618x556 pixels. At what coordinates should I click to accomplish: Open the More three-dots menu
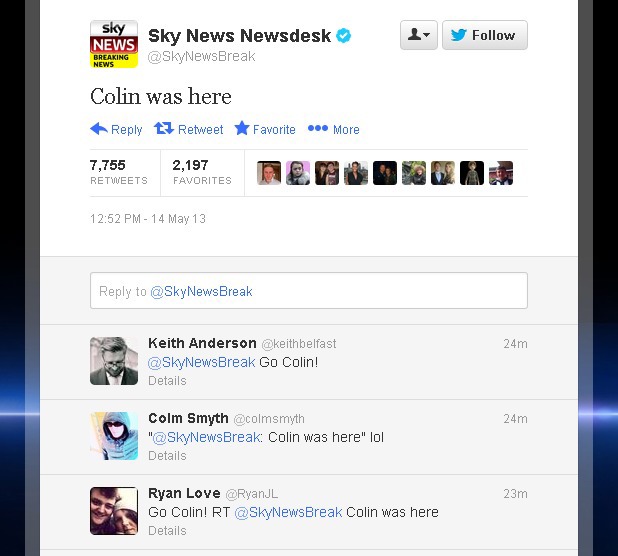(x=318, y=128)
